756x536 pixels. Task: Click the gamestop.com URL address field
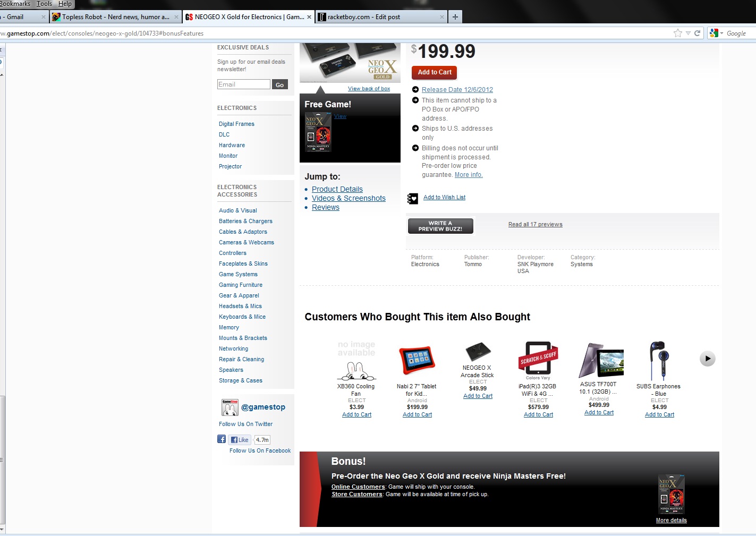[x=335, y=33]
